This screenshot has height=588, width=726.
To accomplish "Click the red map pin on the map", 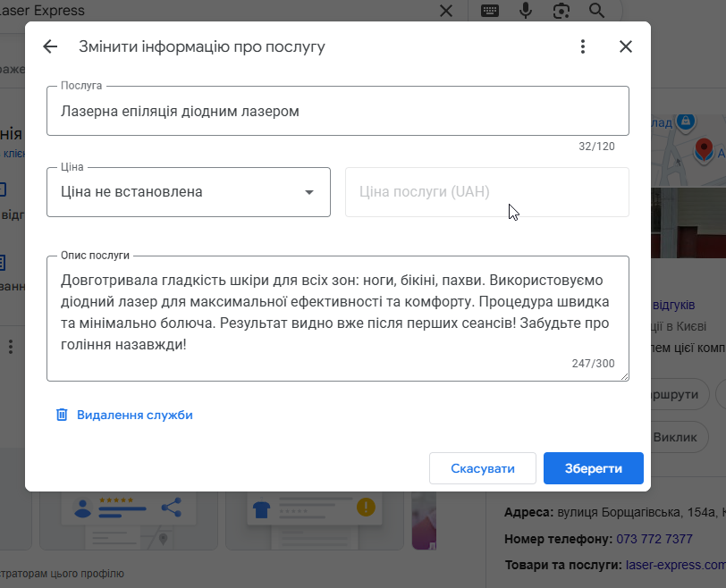I will (x=704, y=149).
